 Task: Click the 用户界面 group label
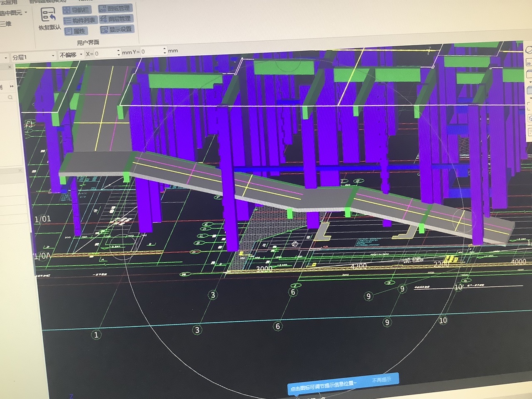[x=88, y=42]
